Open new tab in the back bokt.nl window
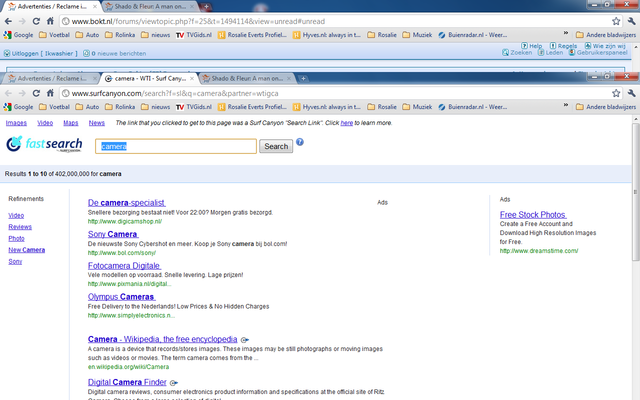Image resolution: width=640 pixels, height=400 pixels. pos(207,7)
